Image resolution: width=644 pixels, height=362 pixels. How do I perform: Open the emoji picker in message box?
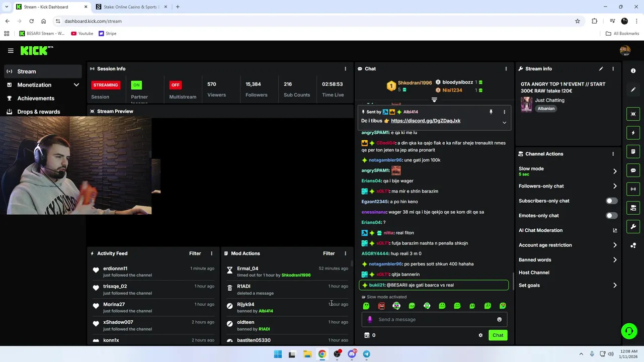coord(499,319)
